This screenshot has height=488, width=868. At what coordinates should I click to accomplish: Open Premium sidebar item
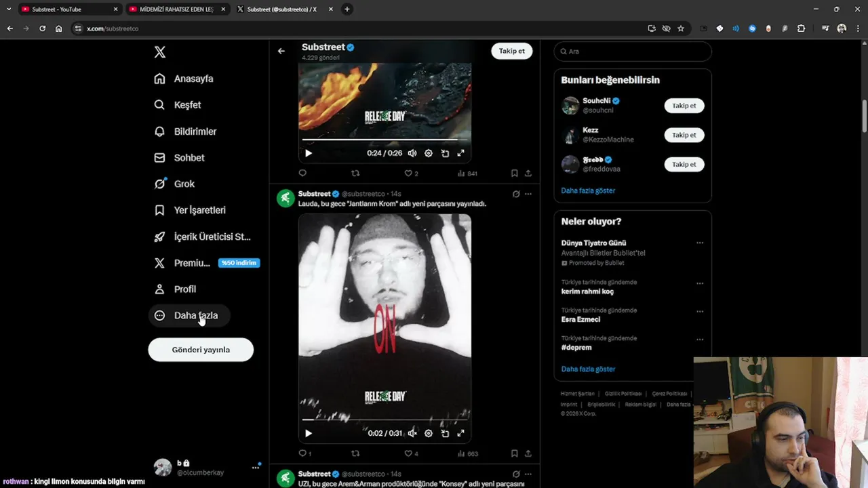click(206, 263)
